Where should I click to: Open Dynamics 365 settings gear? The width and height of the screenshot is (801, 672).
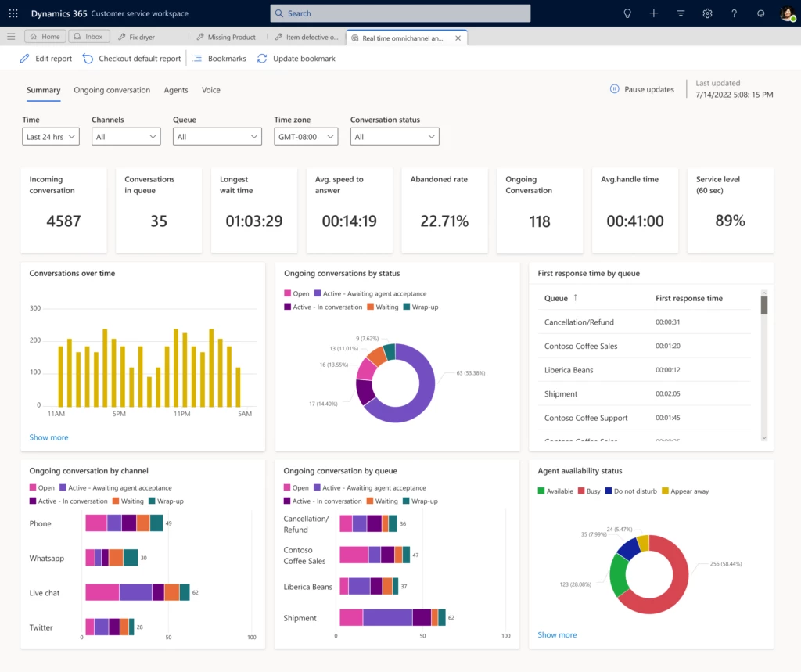click(707, 13)
